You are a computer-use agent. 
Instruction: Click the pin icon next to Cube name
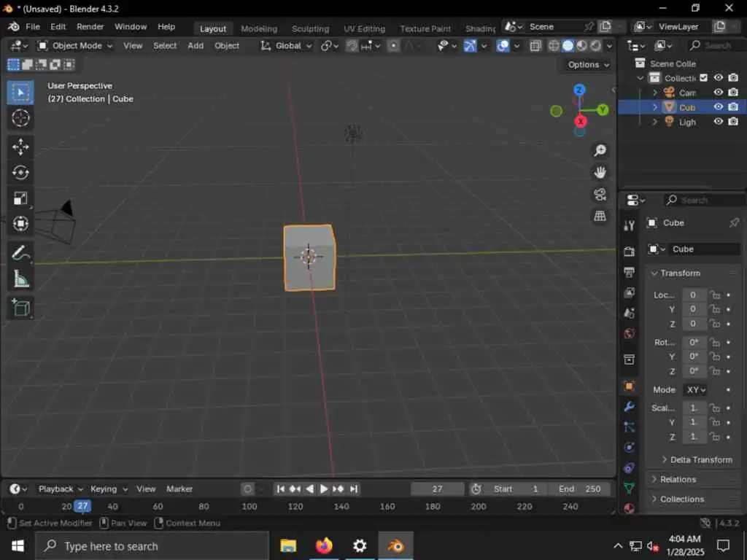[734, 223]
